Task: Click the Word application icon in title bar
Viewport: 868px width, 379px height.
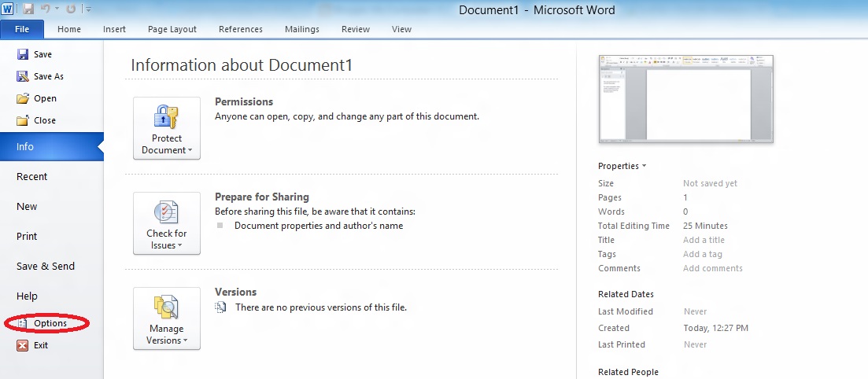Action: (7, 9)
